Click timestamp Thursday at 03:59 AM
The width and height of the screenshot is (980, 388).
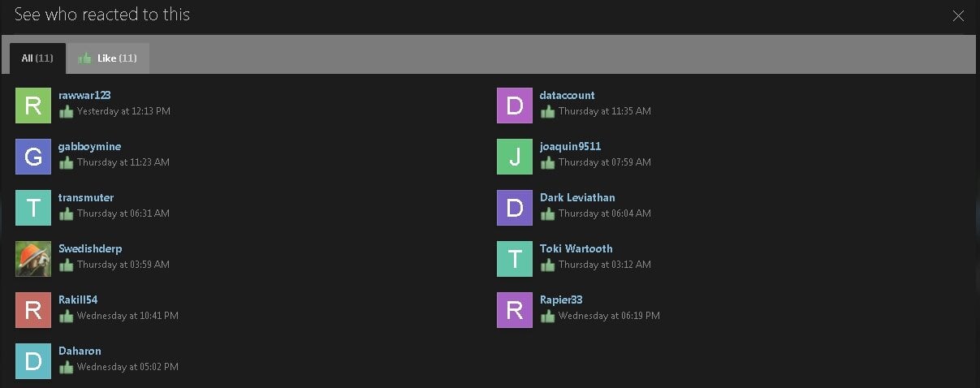[x=123, y=265]
